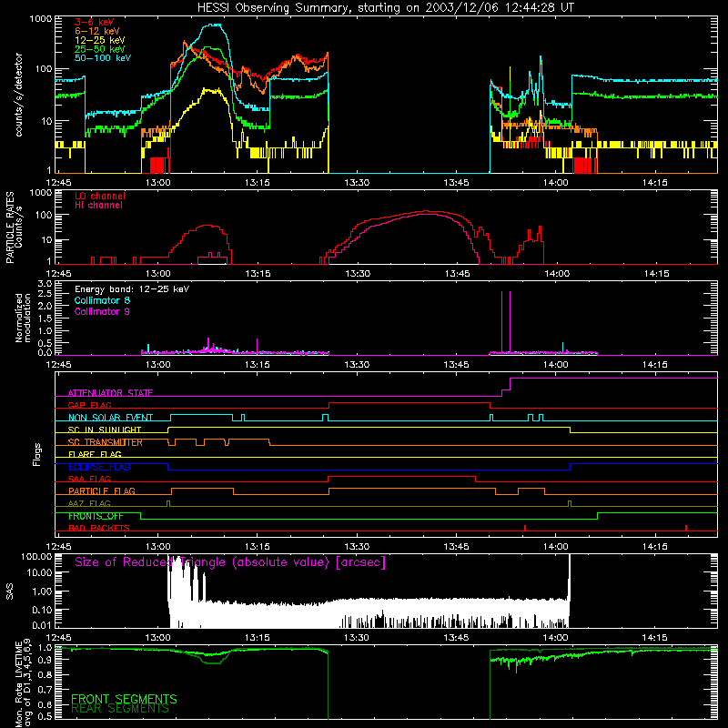Click the 'counts/s/detector' y-axis label

pos(18,95)
